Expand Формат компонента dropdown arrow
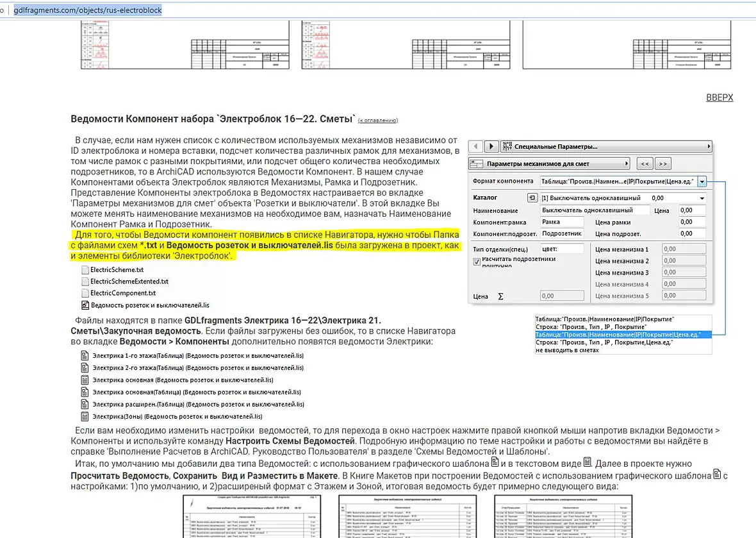This screenshot has width=756, height=538. (x=702, y=181)
